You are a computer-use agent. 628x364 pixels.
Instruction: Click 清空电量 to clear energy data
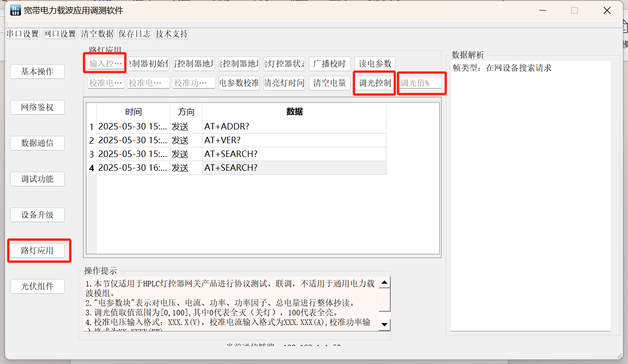[330, 83]
